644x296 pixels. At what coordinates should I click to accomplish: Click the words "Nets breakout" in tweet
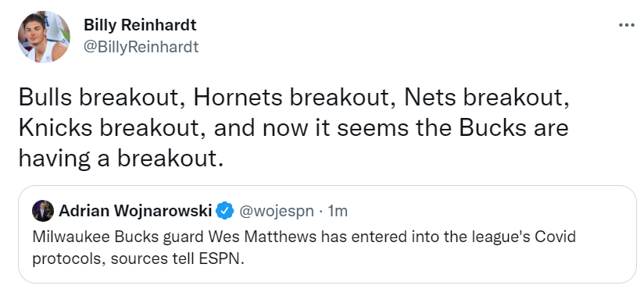coord(486,98)
